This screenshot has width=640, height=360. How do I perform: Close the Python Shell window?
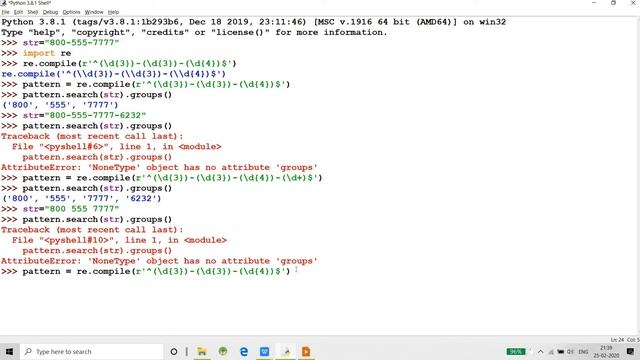[633, 3]
